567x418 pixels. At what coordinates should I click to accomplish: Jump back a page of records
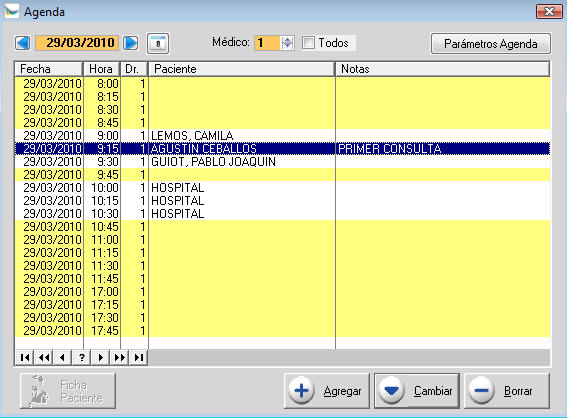[x=44, y=358]
